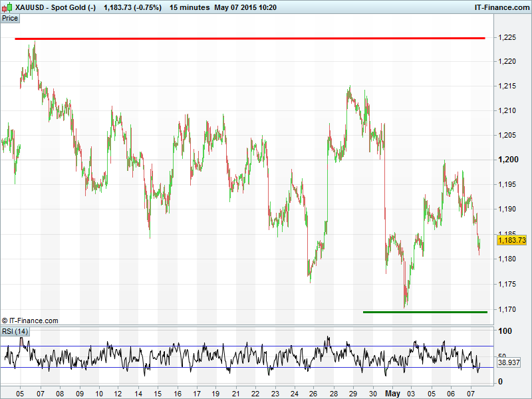This screenshot has width=532, height=399.
Task: Click the 100 level on the RSI axis
Action: tap(505, 331)
